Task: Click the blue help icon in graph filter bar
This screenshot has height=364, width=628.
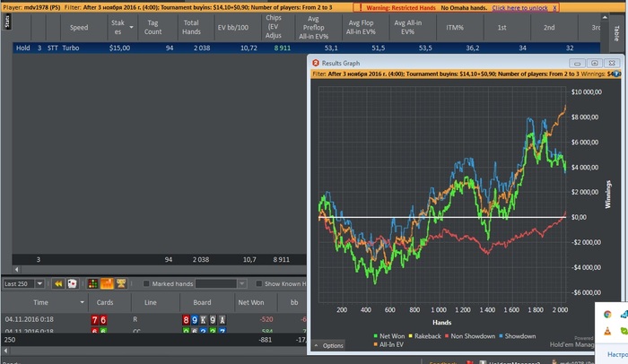Action: point(616,74)
